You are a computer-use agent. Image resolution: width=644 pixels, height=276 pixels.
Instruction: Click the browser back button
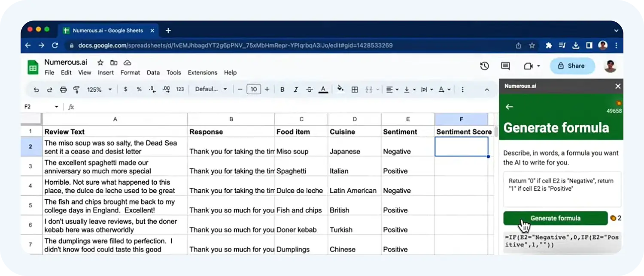(x=28, y=45)
